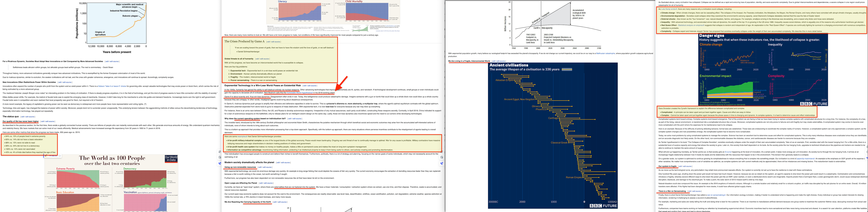The width and height of the screenshot is (868, 212).
Task: Click edit source beside There is a War on Sensemaking
Action: 696,191
